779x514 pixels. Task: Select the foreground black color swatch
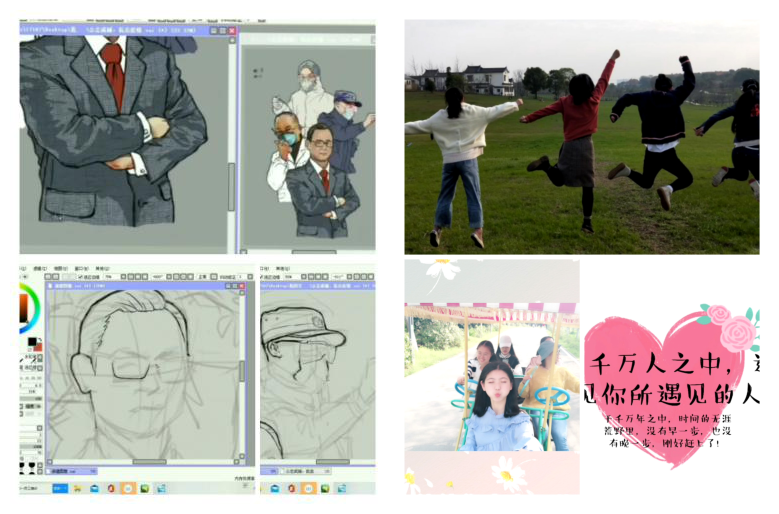coord(30,341)
